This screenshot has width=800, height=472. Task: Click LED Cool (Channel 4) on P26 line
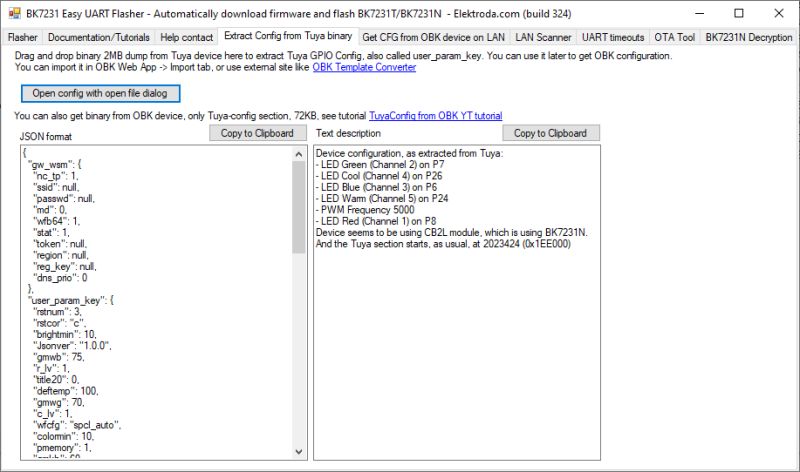(x=379, y=176)
